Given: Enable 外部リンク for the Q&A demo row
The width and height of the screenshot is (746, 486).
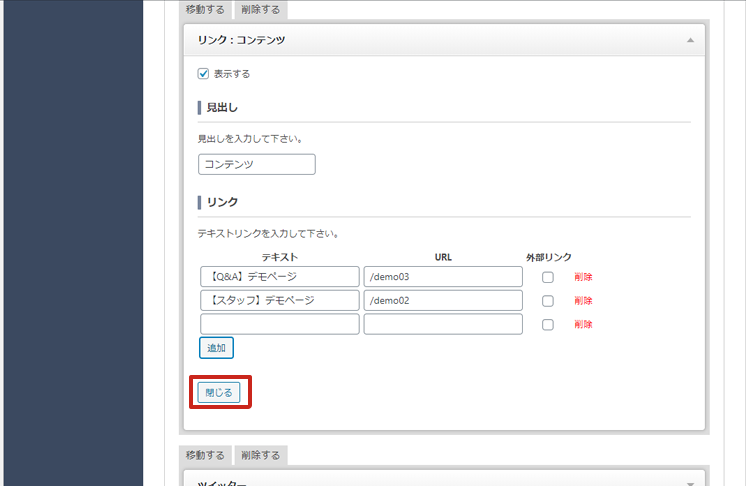Looking at the screenshot, I should [548, 277].
